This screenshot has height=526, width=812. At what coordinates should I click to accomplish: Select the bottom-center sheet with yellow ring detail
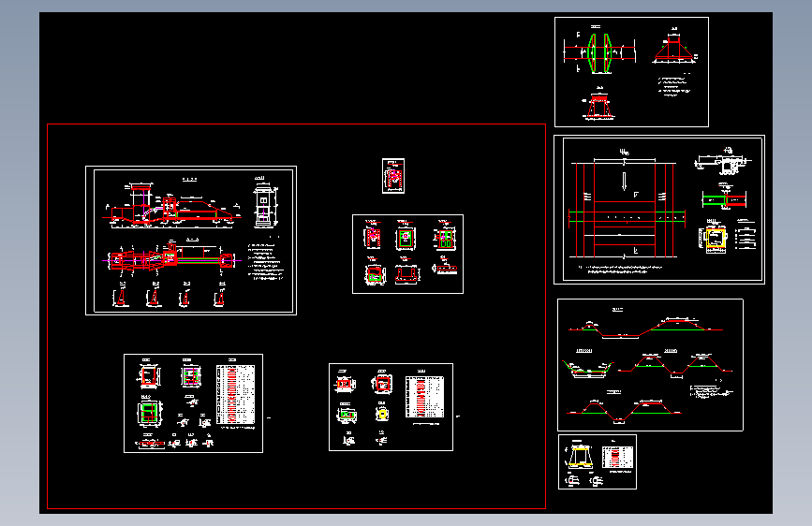pos(391,407)
